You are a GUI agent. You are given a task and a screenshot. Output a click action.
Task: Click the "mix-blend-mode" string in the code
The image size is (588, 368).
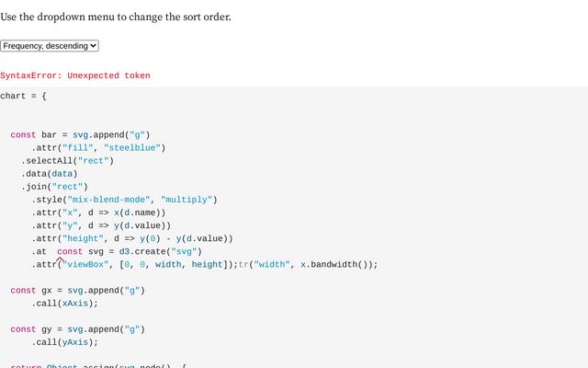[x=111, y=200]
